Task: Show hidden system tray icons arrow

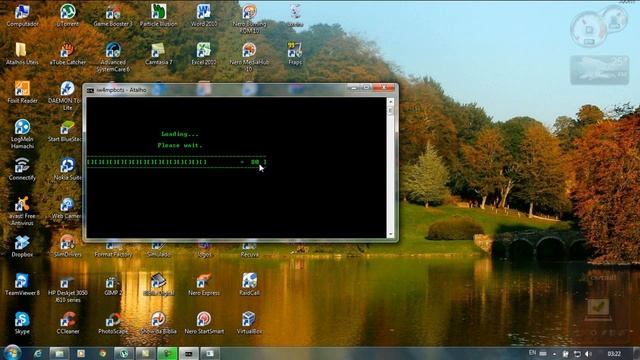Action: point(554,354)
